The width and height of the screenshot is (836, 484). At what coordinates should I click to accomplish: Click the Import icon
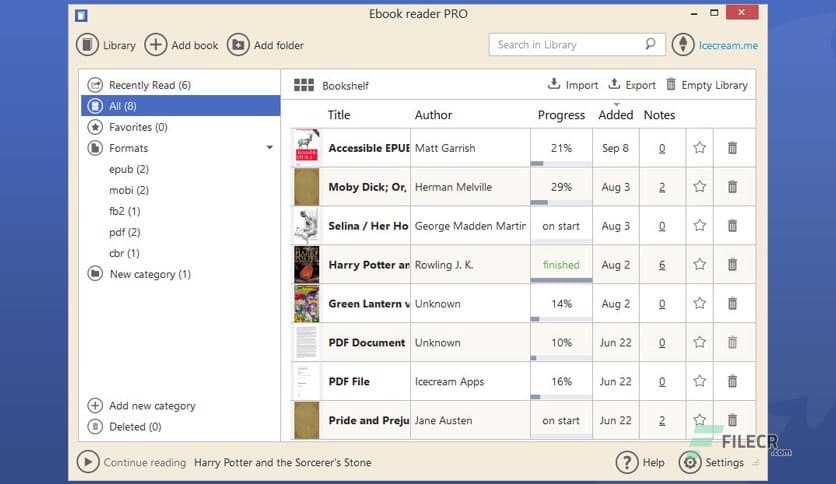(x=554, y=84)
